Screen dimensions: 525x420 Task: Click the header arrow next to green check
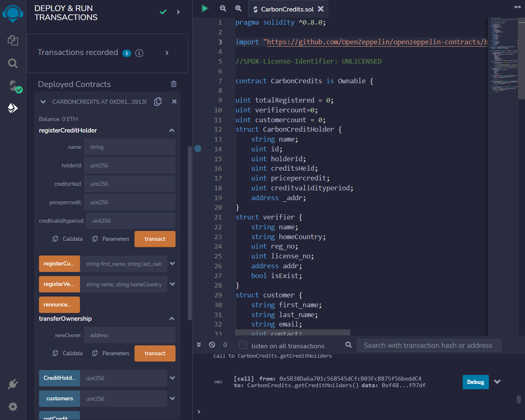pos(178,12)
